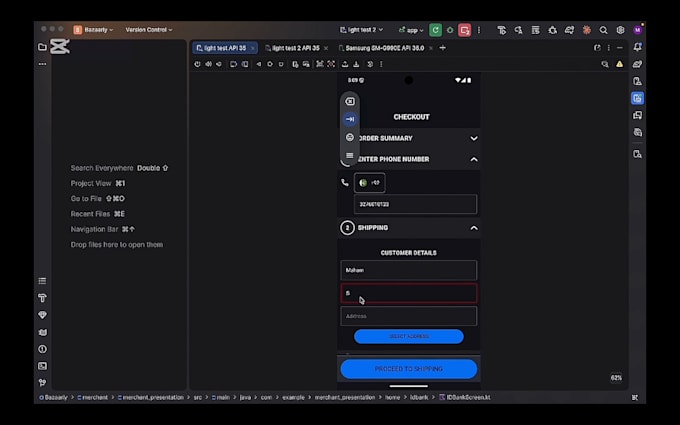Click the emulator Volume Down icon
Image resolution: width=680 pixels, height=425 pixels.
(219, 64)
